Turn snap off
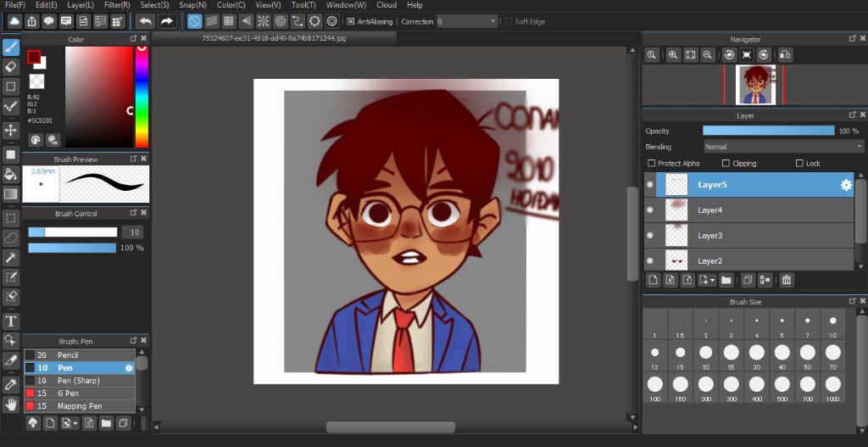The height and width of the screenshot is (447, 868). point(194,21)
